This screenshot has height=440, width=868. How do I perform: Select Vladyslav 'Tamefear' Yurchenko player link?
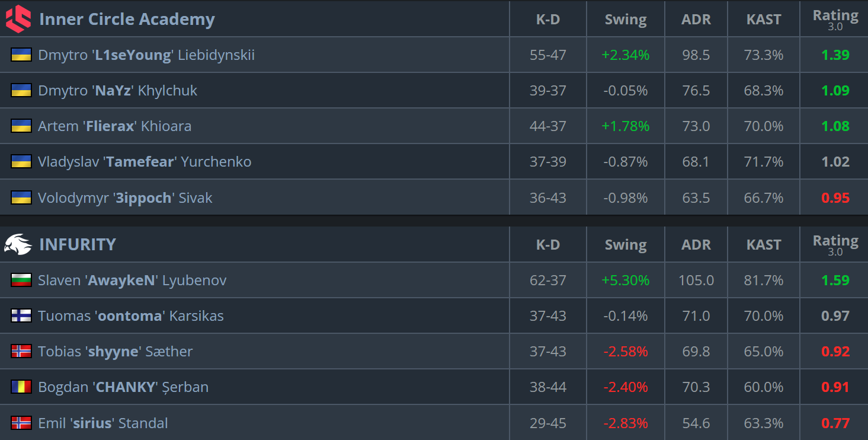(145, 161)
